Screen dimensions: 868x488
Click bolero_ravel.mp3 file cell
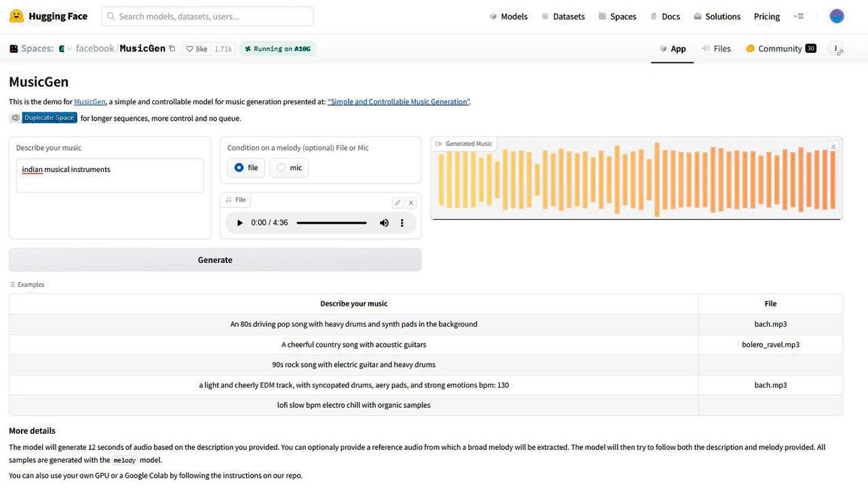(770, 344)
